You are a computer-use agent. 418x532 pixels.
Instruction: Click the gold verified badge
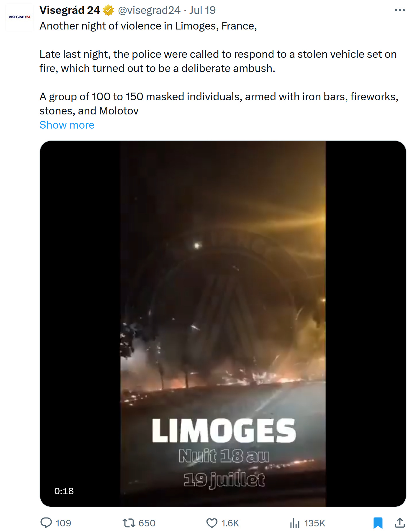(x=109, y=10)
